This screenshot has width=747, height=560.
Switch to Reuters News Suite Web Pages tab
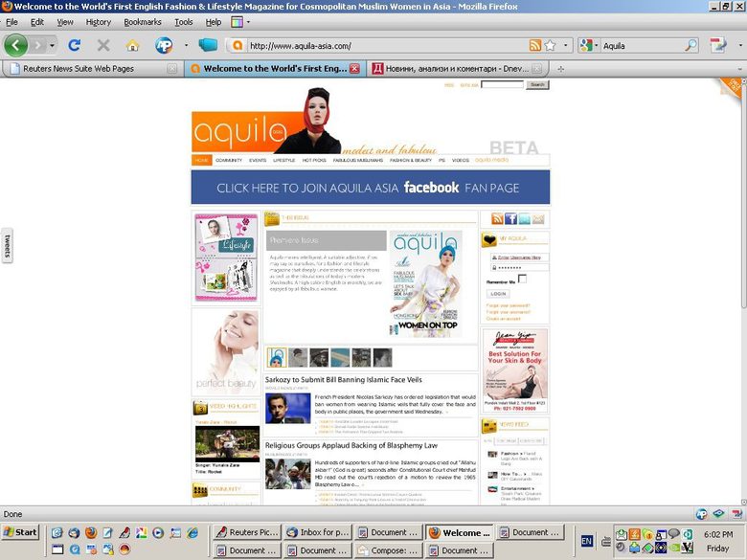[x=93, y=69]
